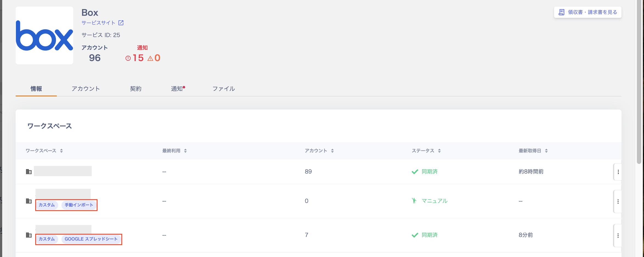
Task: Click the red error notification count icon
Action: [128, 58]
